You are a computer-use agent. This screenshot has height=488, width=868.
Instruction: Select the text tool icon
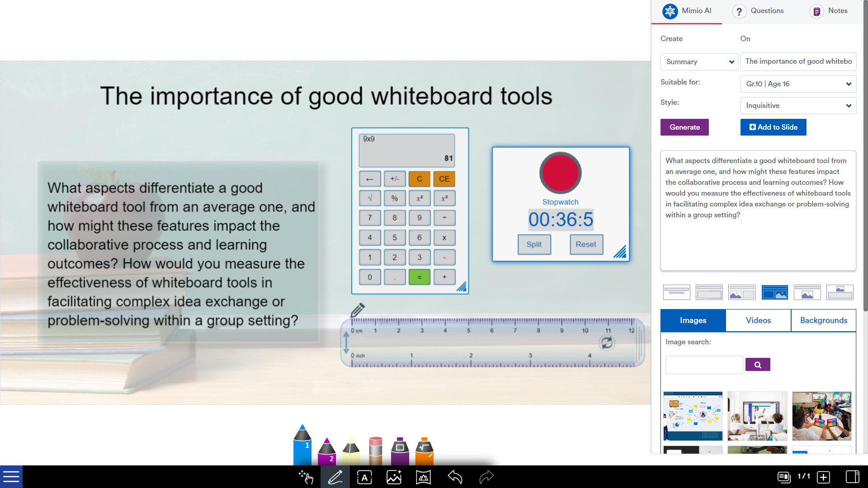pos(364,477)
